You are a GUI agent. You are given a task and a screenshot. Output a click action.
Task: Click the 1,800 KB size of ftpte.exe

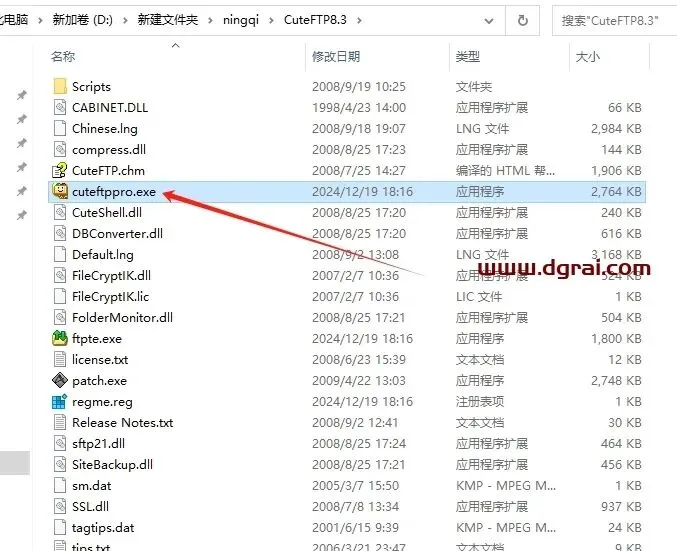(616, 339)
